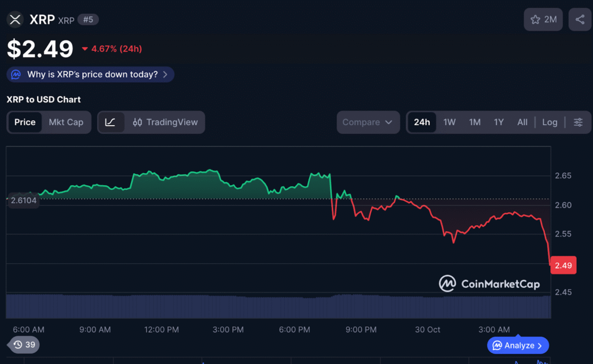593x364 pixels.
Task: Choose the All time range
Action: [x=522, y=122]
